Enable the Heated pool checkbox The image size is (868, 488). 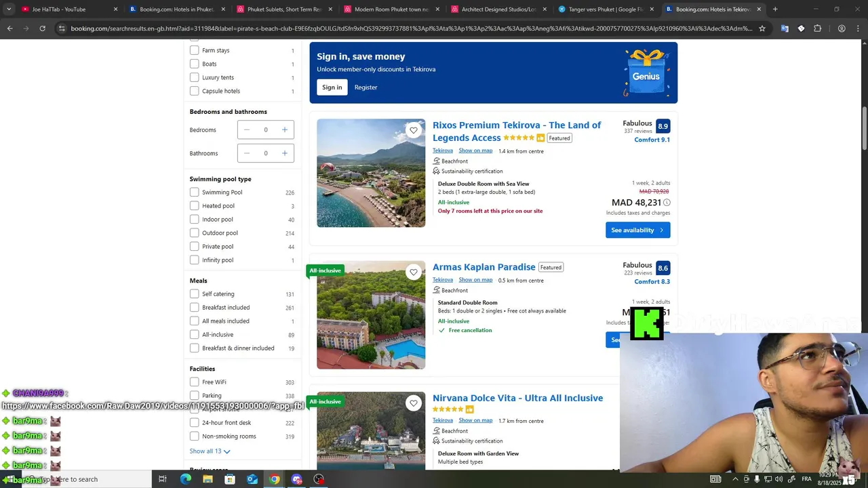click(x=195, y=206)
